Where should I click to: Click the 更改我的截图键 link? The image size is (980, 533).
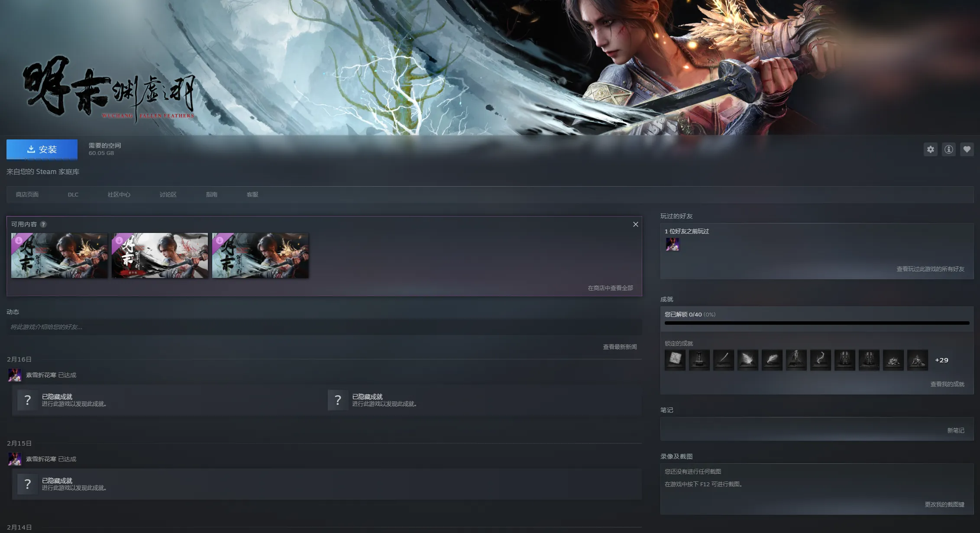944,504
